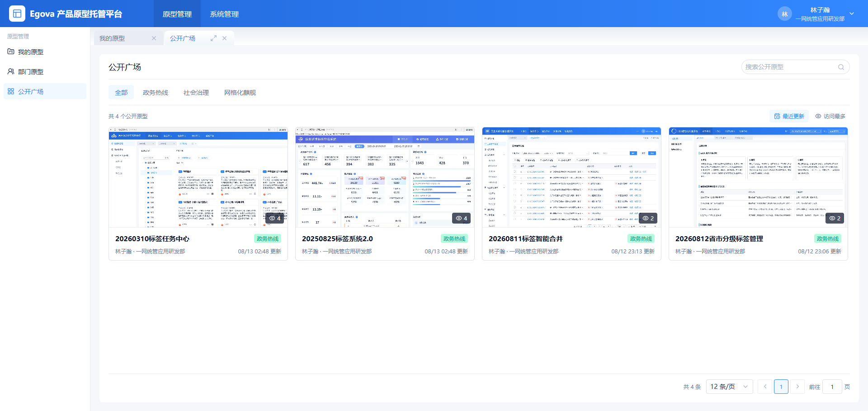
Task: Click the fullscreen expand icon on 公开广场 tab
Action: (213, 38)
